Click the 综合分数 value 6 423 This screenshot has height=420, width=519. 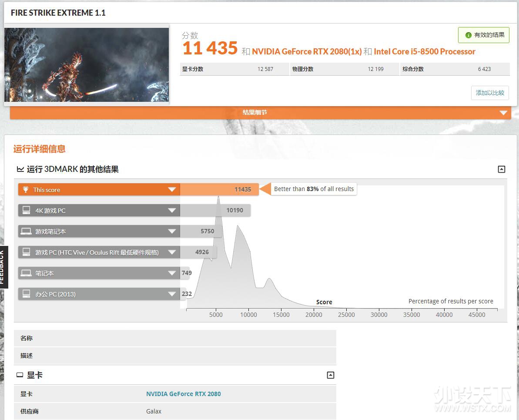(x=484, y=69)
